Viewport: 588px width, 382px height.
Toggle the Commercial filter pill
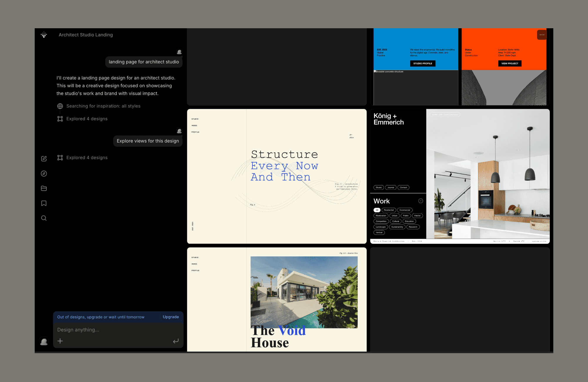pyautogui.click(x=405, y=210)
